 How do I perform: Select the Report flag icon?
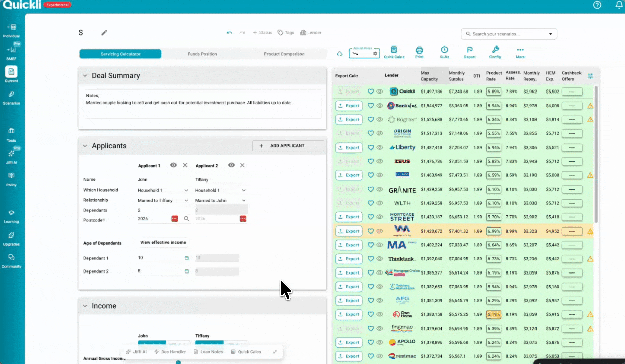tap(470, 50)
